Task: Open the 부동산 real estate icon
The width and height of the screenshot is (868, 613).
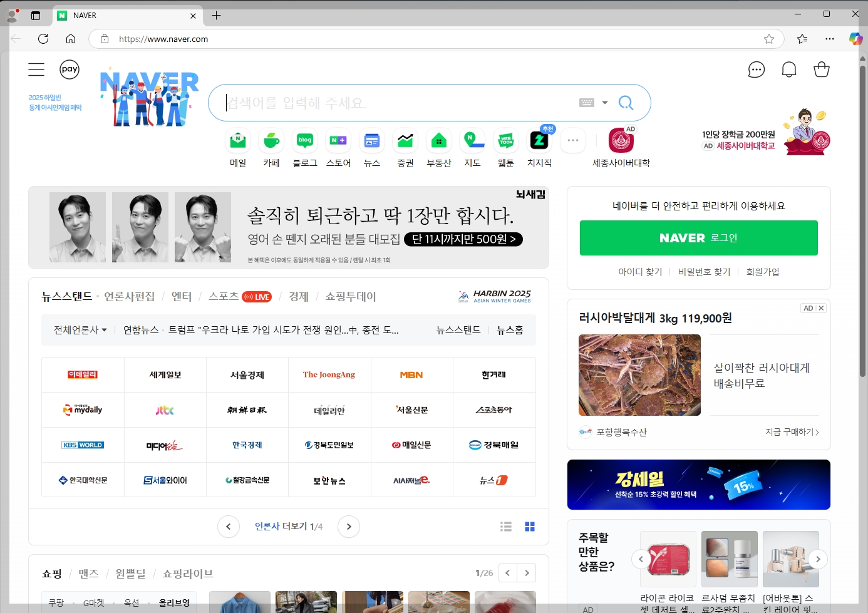Action: (x=439, y=141)
